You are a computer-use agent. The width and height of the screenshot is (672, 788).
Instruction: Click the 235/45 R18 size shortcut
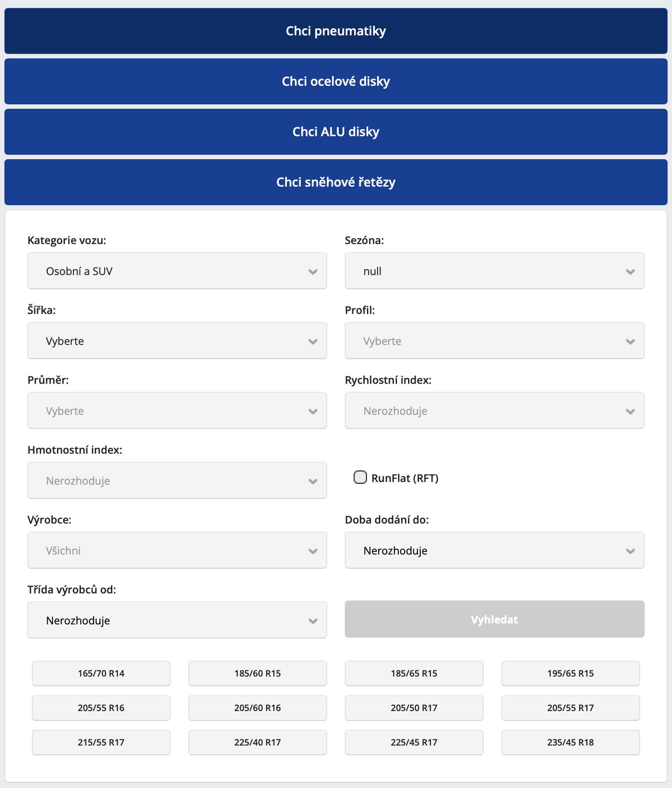pyautogui.click(x=570, y=742)
